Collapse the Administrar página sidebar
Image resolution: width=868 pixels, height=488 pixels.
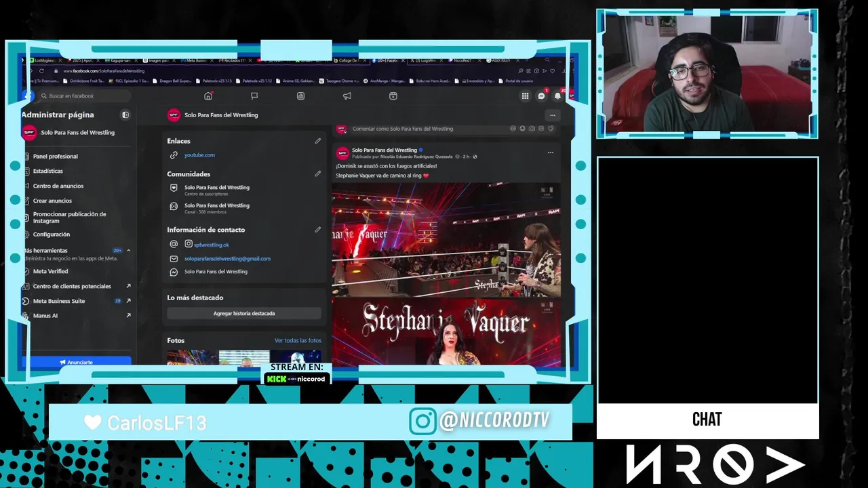click(x=125, y=115)
